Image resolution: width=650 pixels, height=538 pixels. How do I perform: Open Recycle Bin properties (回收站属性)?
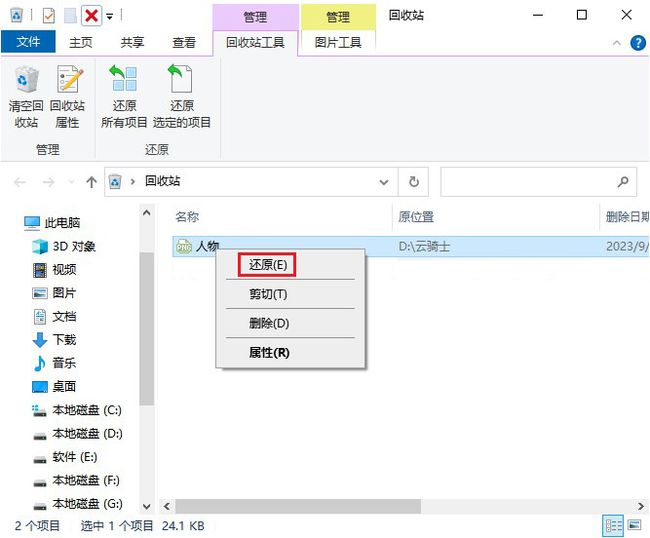tap(68, 97)
